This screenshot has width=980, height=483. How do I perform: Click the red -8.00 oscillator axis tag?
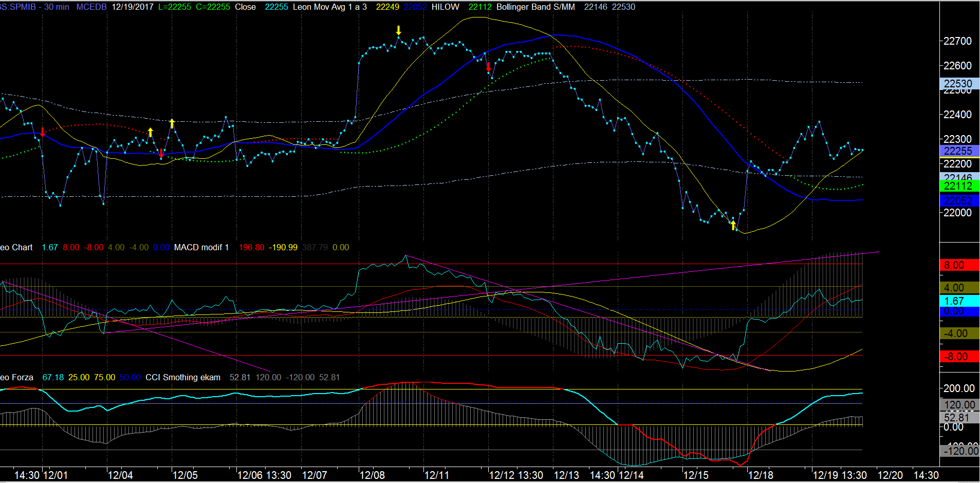tap(959, 357)
